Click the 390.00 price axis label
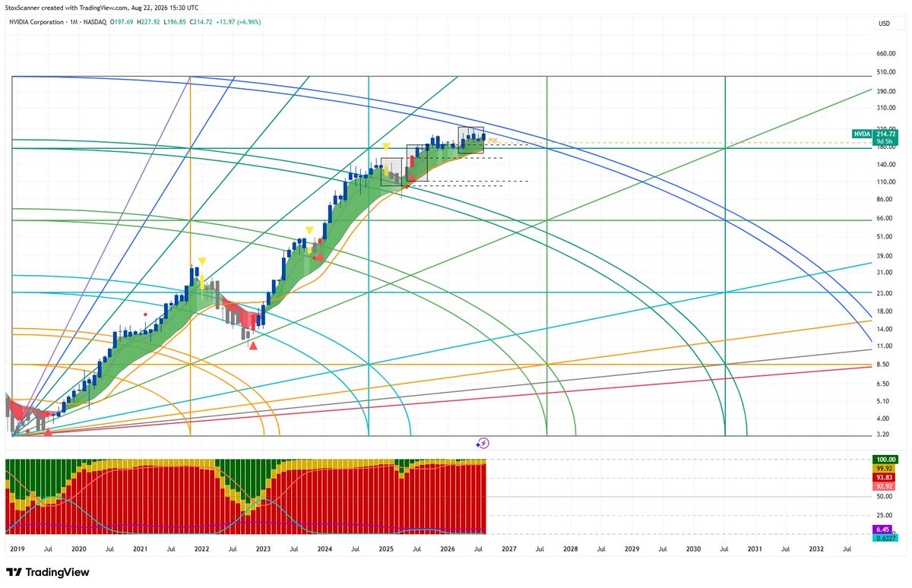The width and height of the screenshot is (912, 588). (x=886, y=91)
